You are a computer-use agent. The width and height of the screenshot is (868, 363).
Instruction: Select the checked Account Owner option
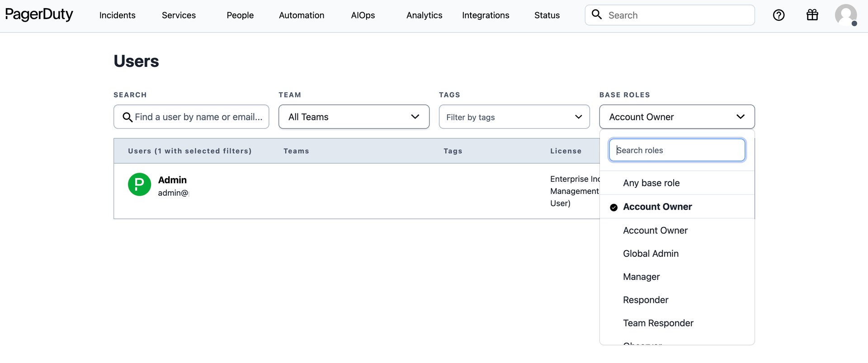click(x=657, y=207)
